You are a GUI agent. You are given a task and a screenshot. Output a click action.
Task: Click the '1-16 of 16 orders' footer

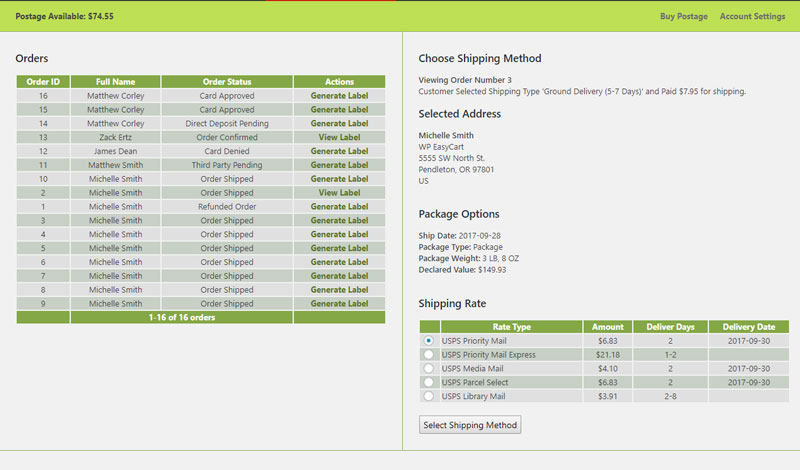(182, 317)
